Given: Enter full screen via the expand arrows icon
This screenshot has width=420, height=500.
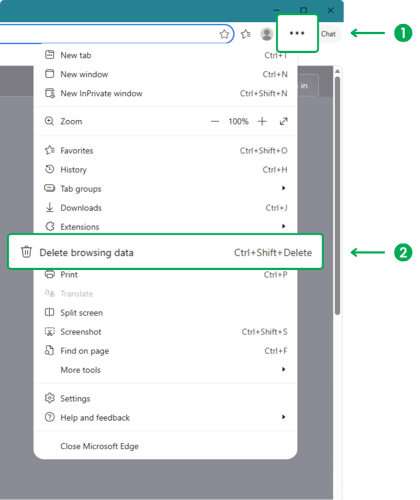Looking at the screenshot, I should point(283,121).
